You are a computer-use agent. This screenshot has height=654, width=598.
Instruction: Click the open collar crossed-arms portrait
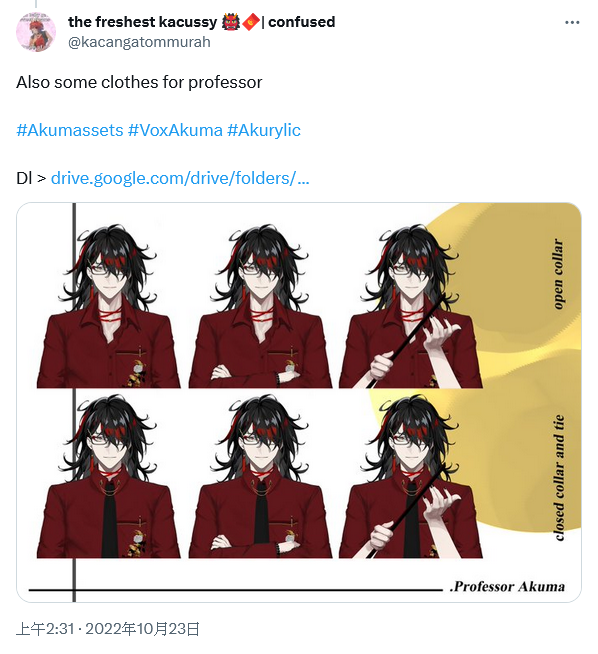pyautogui.click(x=260, y=305)
